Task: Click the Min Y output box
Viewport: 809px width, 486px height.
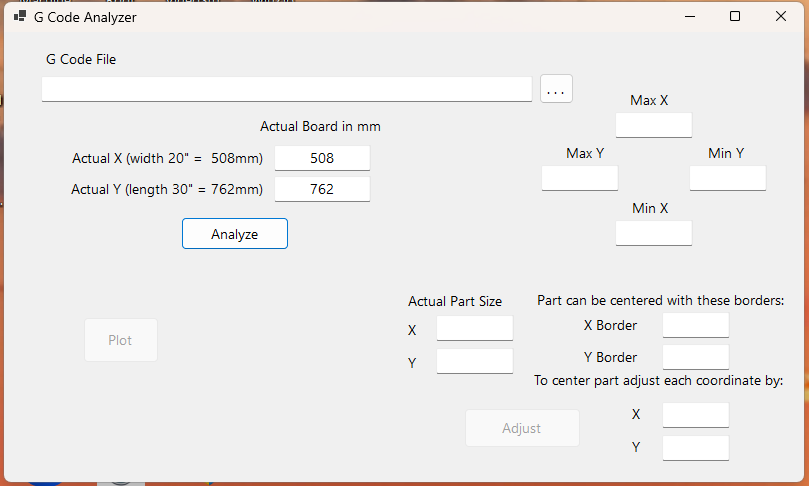Action: 727,178
